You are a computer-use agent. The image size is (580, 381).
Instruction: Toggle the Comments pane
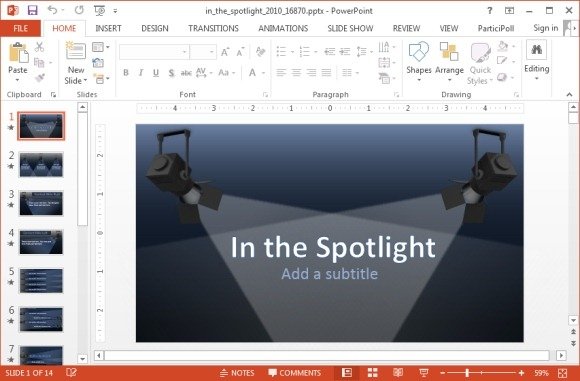click(x=294, y=372)
